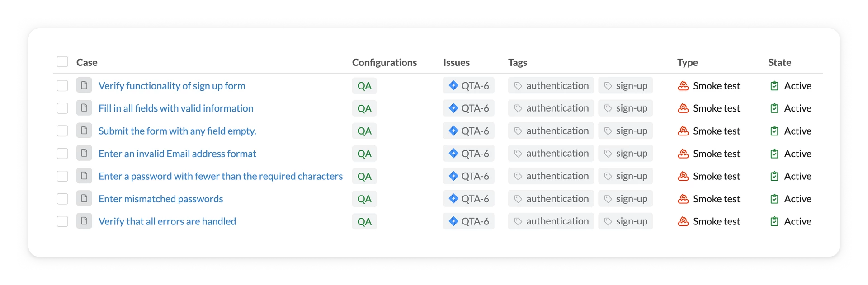Click the document icon beside 'Verify functionality of sign up form'
Screen dimensions: 868x285
[84, 85]
